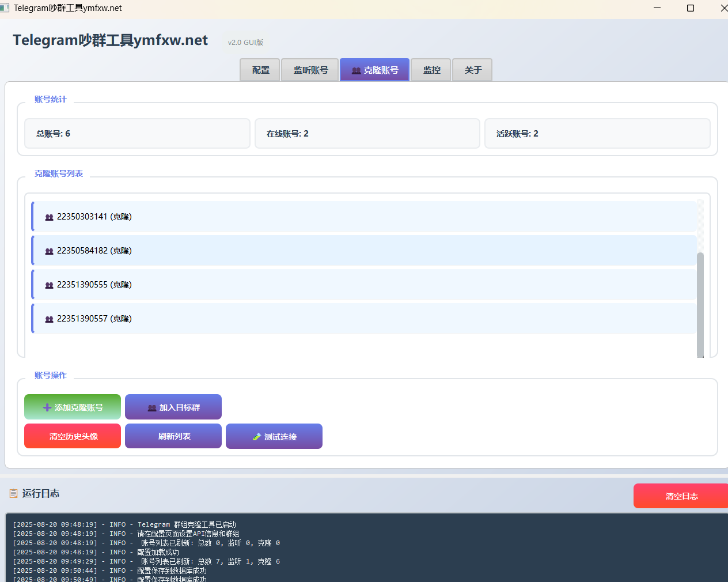Click people icon beside account 22350584182

point(49,251)
